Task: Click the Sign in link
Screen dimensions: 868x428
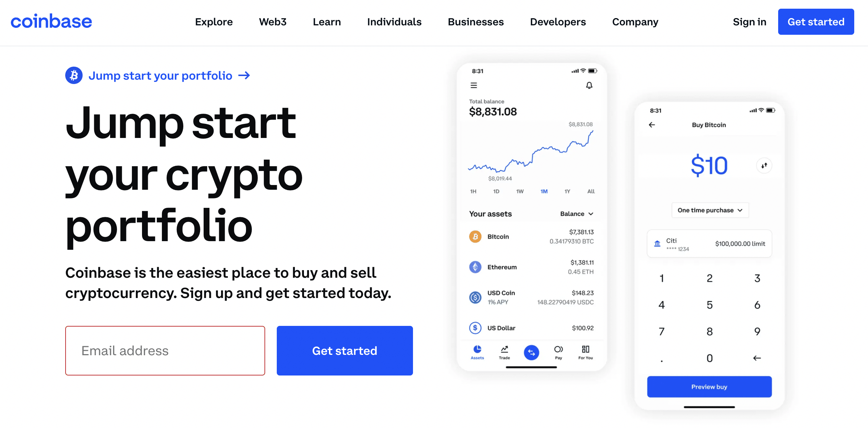Action: (748, 22)
